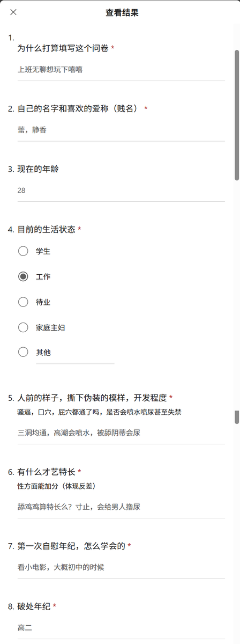Click the answer field showing 高二
The height and width of the screenshot is (644, 240).
[x=121, y=627]
